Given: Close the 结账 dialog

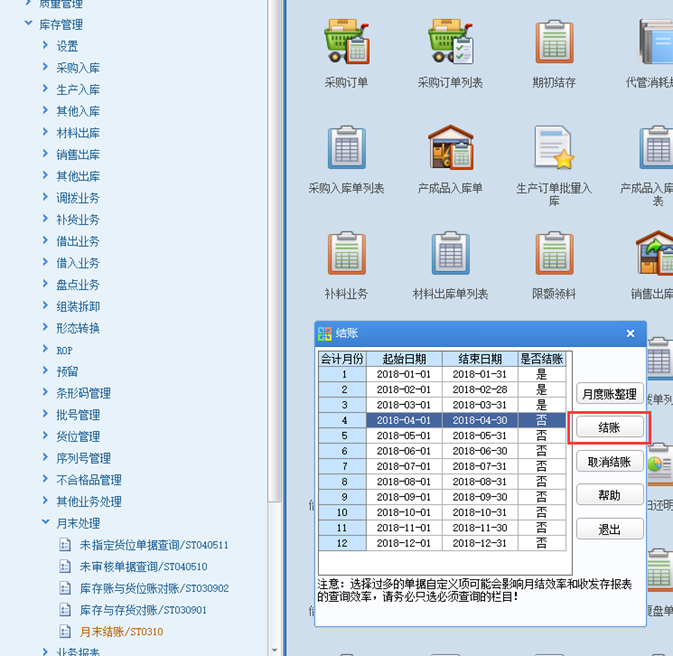Looking at the screenshot, I should [630, 334].
